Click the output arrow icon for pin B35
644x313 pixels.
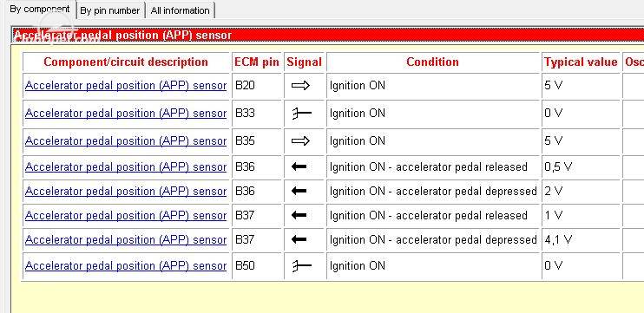(x=300, y=141)
